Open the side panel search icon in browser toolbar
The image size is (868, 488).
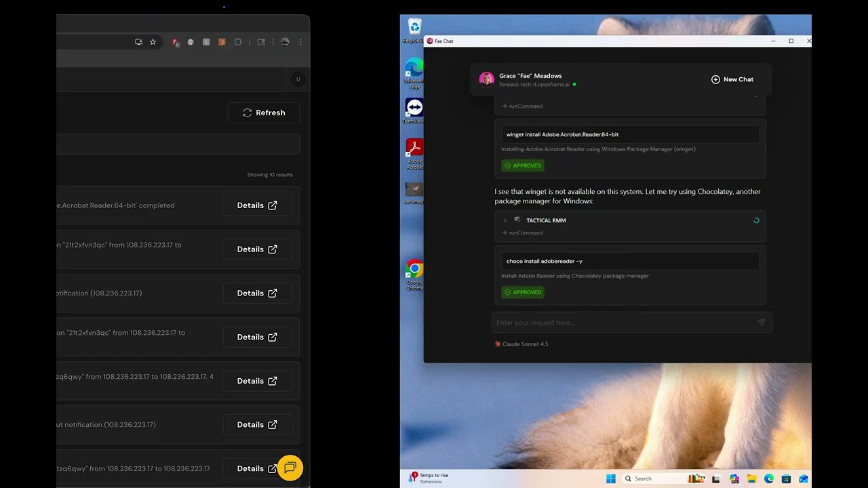click(261, 42)
